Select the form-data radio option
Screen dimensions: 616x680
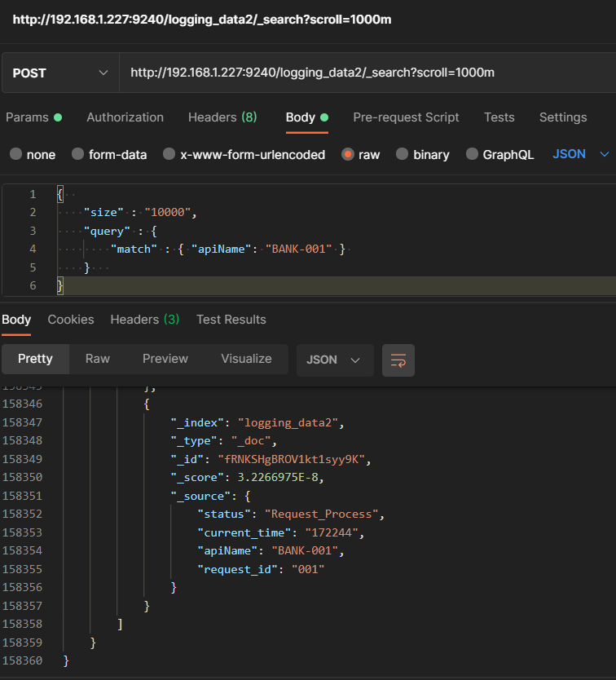78,154
